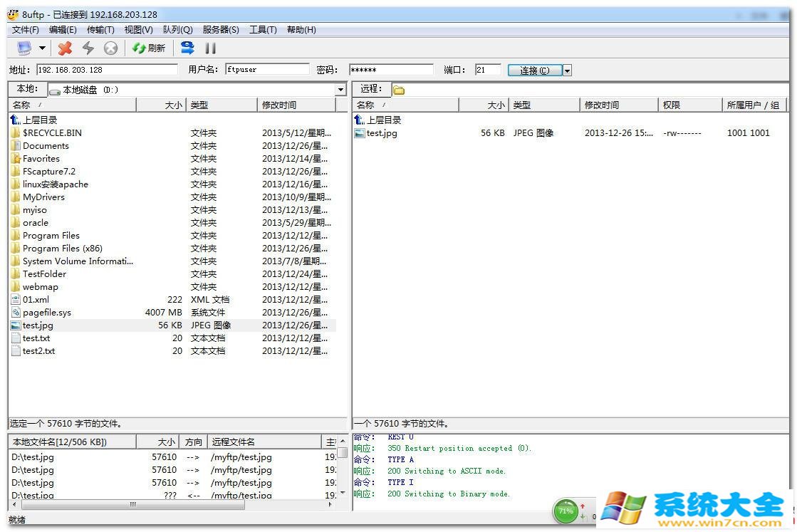This screenshot has width=797, height=532.
Task: Click the 端口 port field
Action: tap(488, 70)
